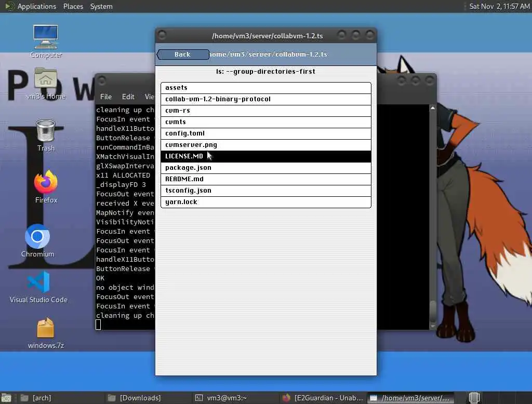The width and height of the screenshot is (532, 404).
Task: Click the workspace switcher icon in bottom panel
Action: point(474,398)
